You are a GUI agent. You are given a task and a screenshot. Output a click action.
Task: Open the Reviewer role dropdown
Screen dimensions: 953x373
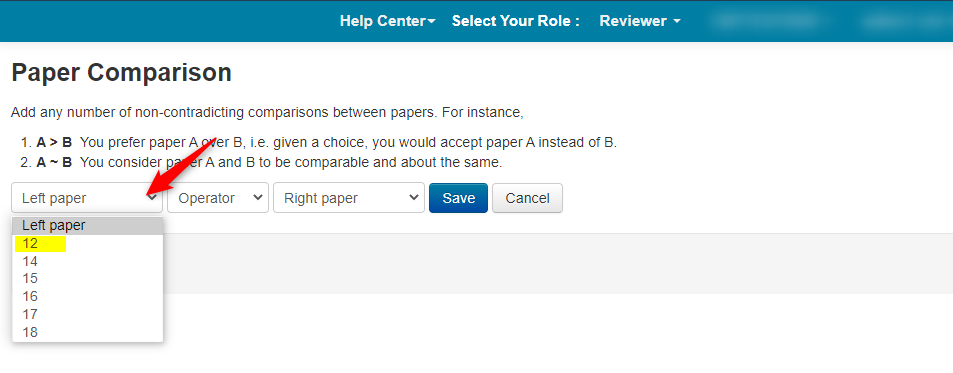[639, 21]
